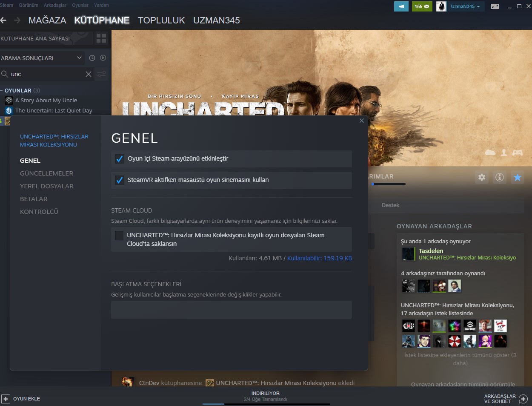Open the Destek support tab

pyautogui.click(x=390, y=205)
